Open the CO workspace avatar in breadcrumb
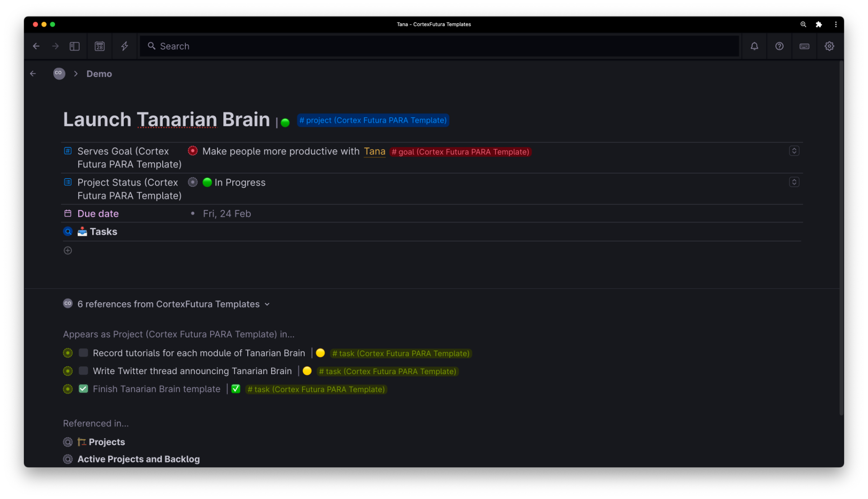868x499 pixels. (59, 73)
